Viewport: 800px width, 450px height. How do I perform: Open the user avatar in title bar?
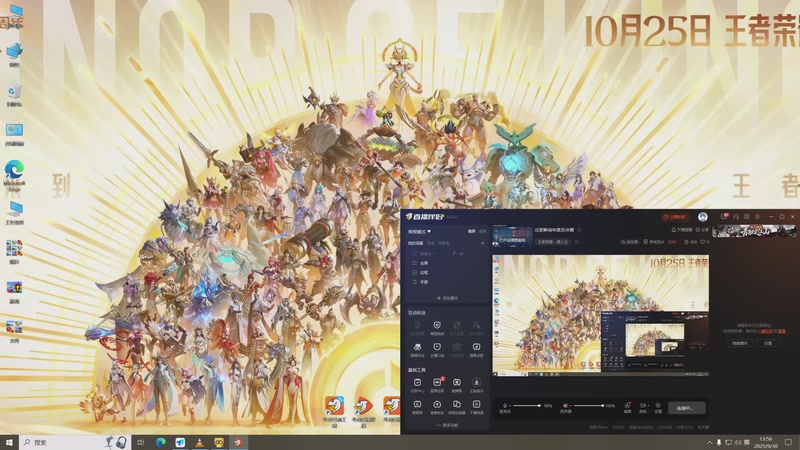[x=703, y=217]
